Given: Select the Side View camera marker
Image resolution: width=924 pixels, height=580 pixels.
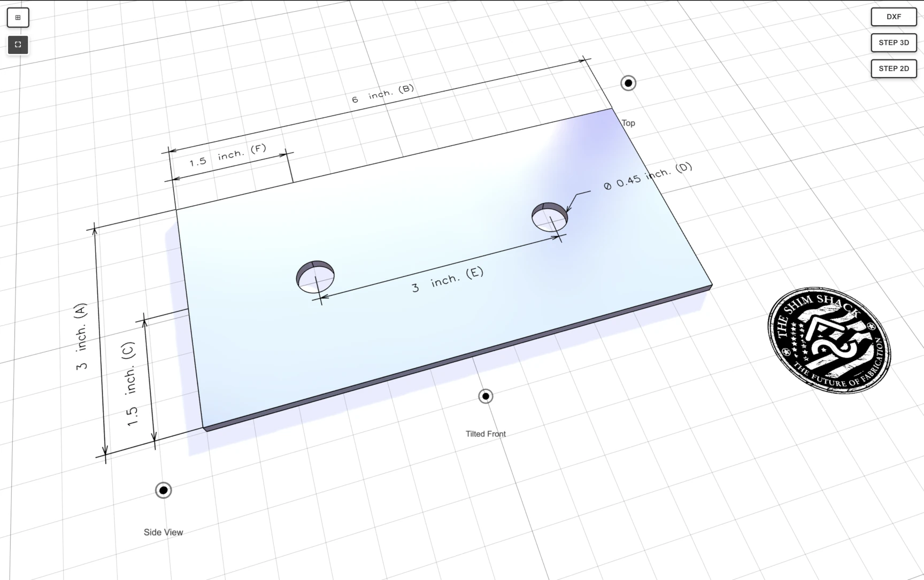Looking at the screenshot, I should 163,490.
